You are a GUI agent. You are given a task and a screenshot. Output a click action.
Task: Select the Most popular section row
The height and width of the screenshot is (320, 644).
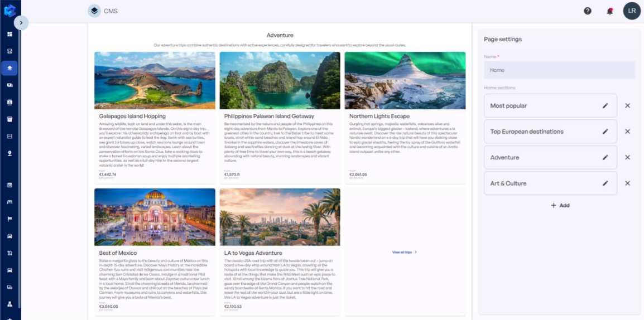[x=550, y=106]
